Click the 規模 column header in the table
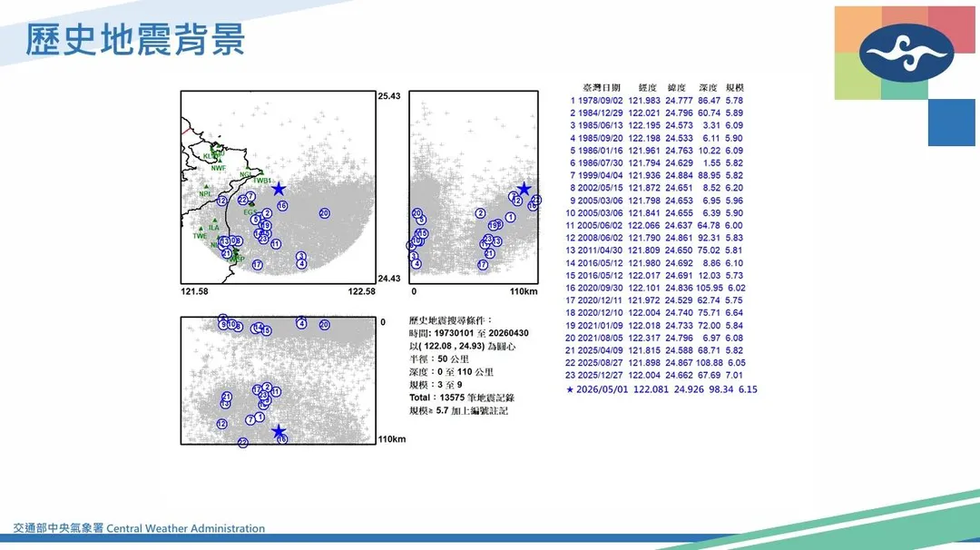The height and width of the screenshot is (550, 980). point(734,87)
